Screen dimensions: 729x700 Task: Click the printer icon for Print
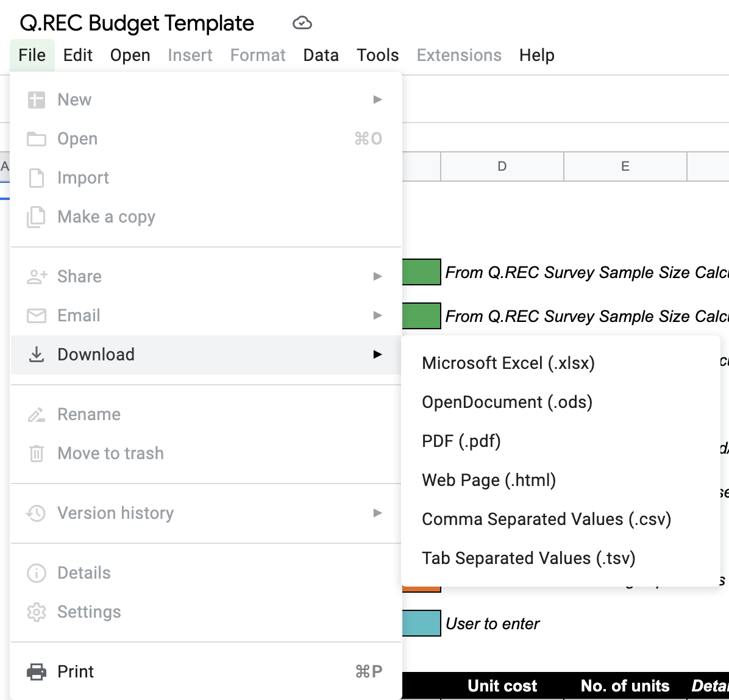click(37, 672)
